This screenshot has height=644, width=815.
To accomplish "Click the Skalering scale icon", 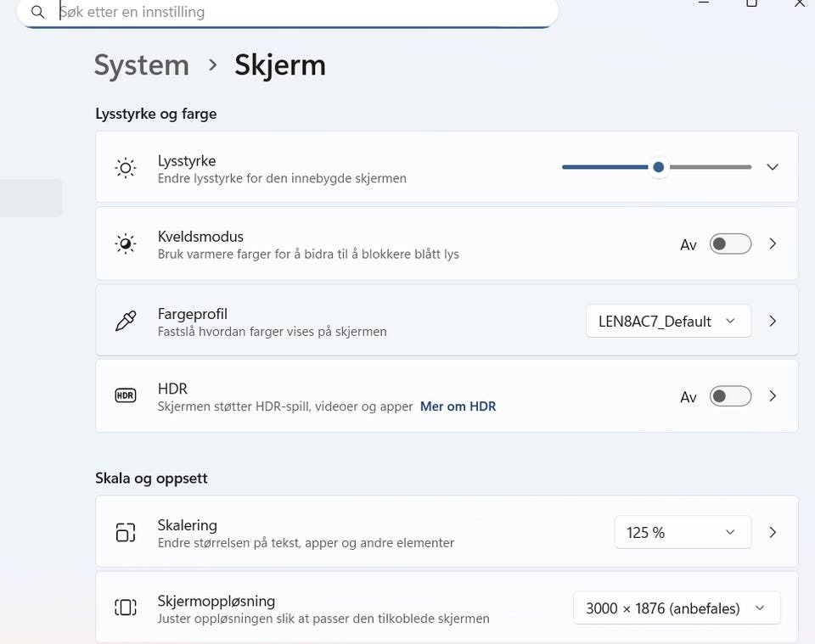I will 126,532.
